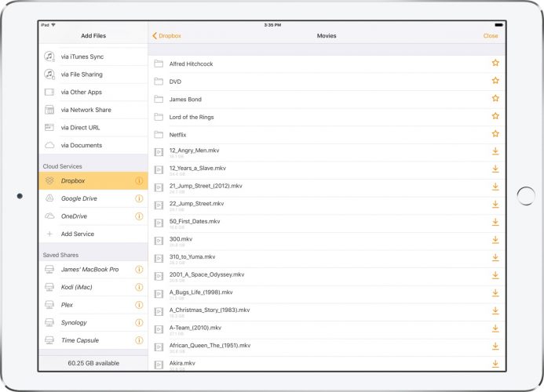The height and width of the screenshot is (392, 544).
Task: Choose via Network Share option
Action: [x=93, y=110]
